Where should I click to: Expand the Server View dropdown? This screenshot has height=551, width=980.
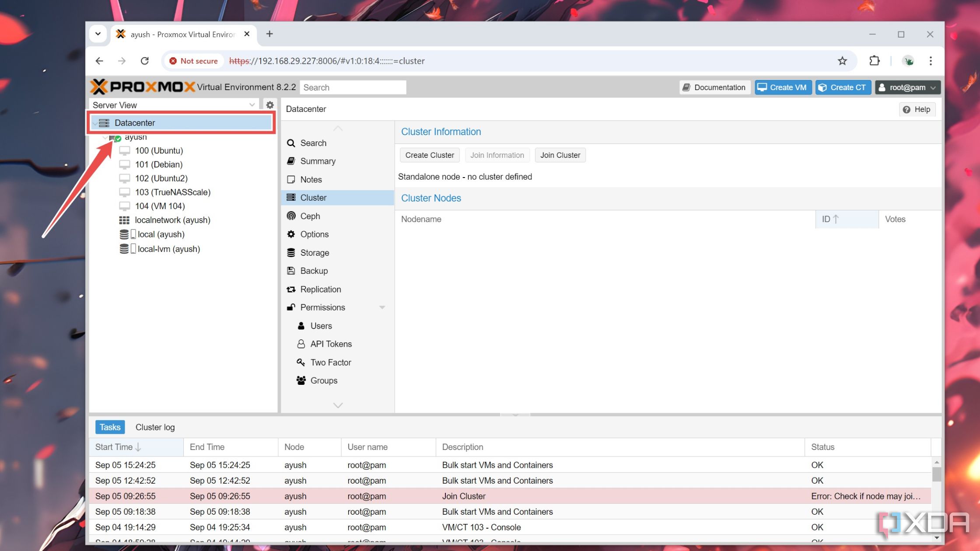(252, 105)
